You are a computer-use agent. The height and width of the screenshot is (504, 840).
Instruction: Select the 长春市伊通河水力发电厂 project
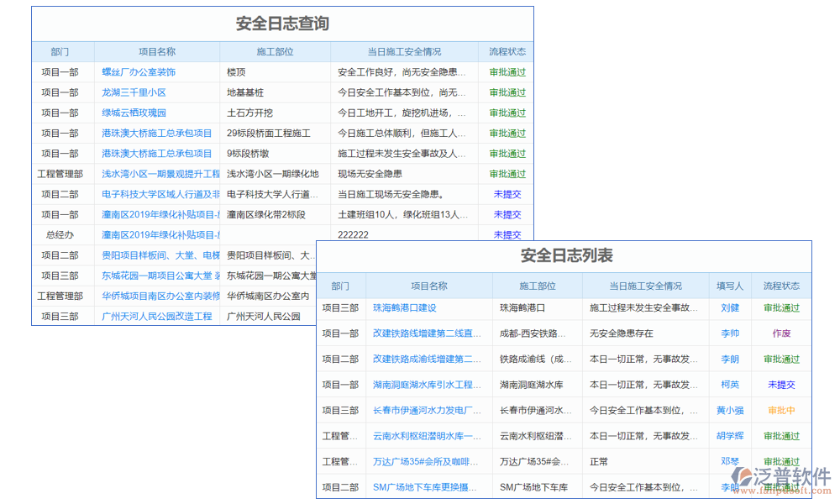click(x=426, y=410)
